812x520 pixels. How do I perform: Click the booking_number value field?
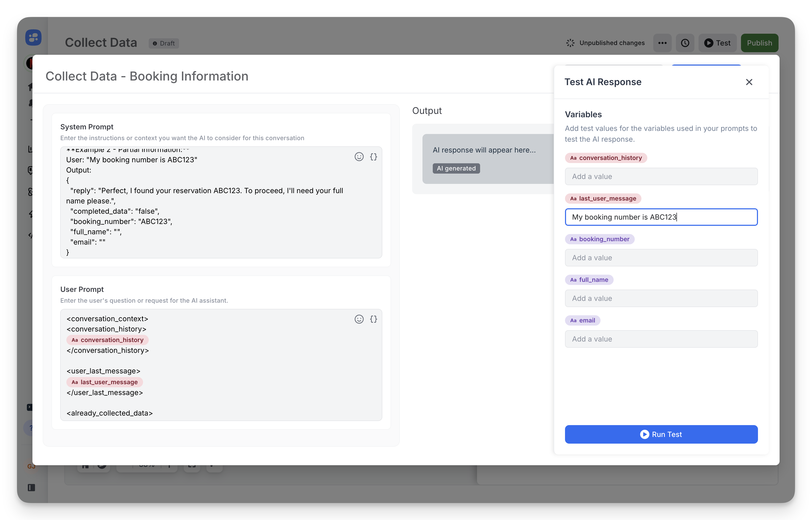(x=661, y=258)
